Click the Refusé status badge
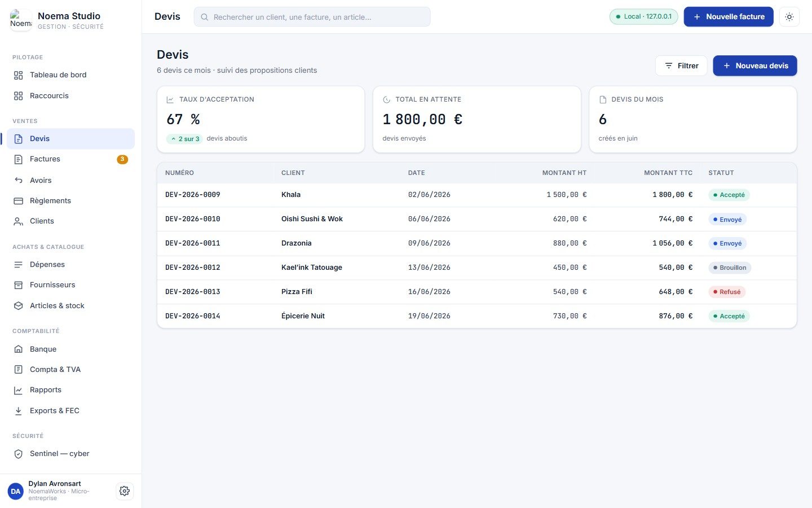This screenshot has height=508, width=812. pos(727,292)
